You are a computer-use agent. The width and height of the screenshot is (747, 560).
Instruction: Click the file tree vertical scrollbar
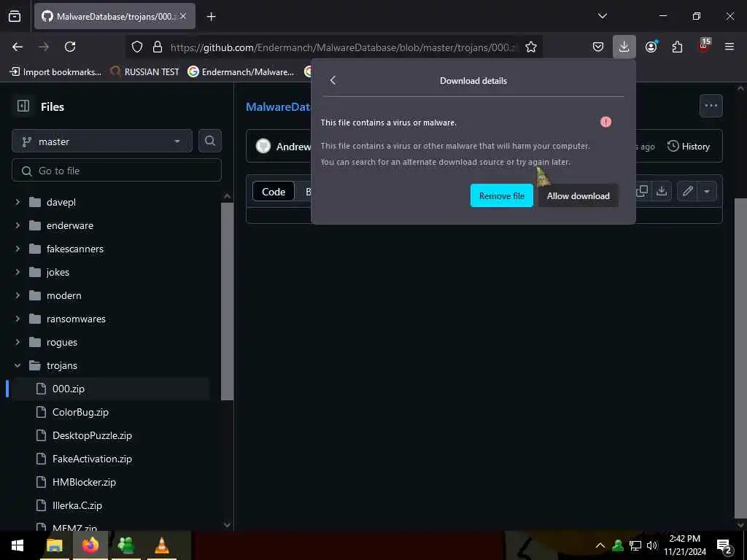(228, 301)
